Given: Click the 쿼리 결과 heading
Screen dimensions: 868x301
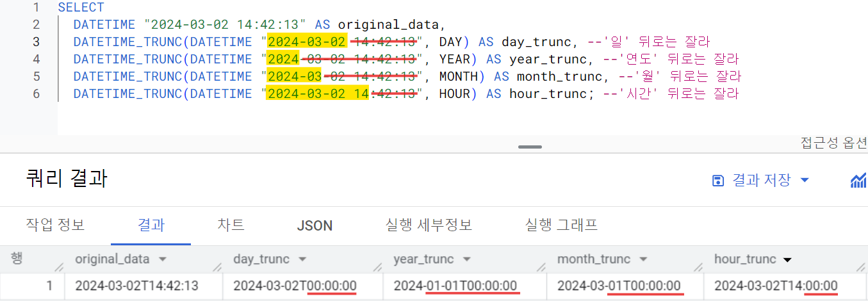Looking at the screenshot, I should [67, 177].
